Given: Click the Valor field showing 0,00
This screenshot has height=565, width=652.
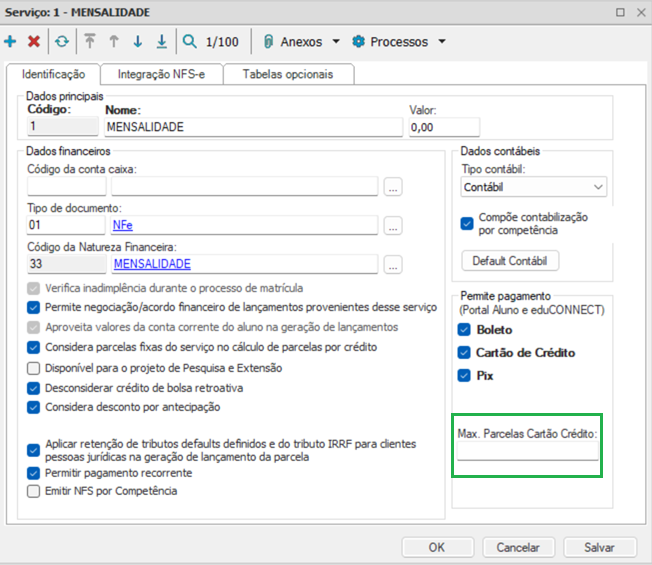Looking at the screenshot, I should click(444, 127).
